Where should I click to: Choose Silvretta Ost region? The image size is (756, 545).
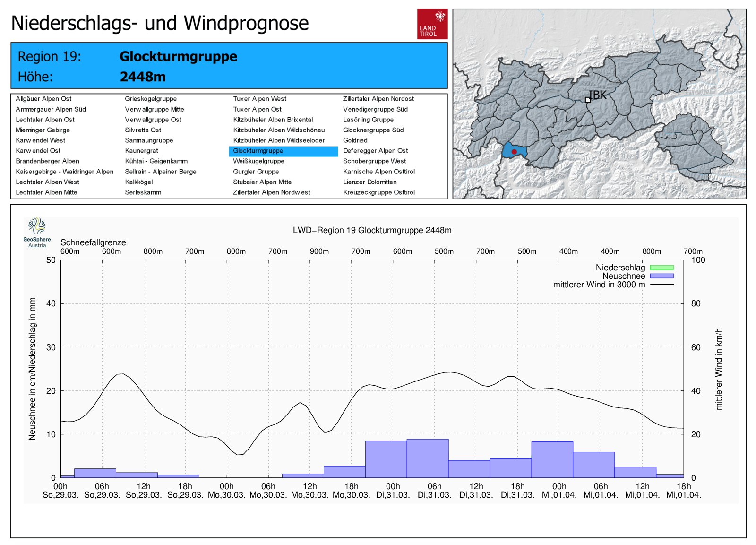coord(143,130)
